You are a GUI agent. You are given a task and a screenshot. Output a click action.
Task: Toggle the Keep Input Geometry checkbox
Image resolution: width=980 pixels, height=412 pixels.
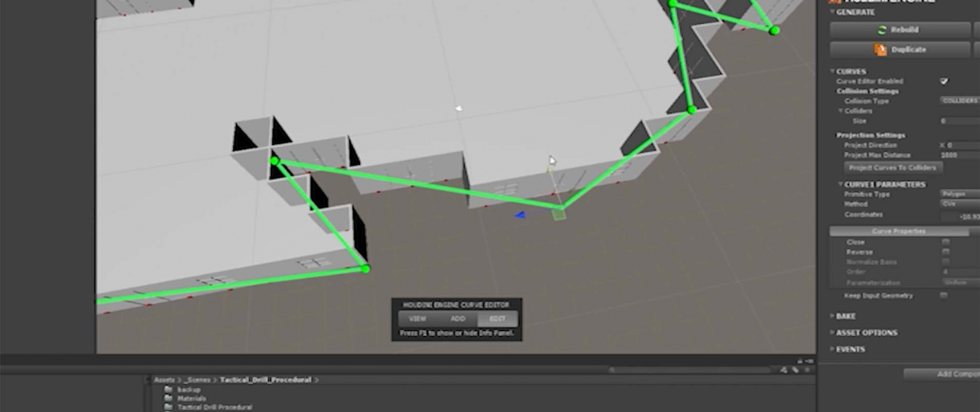pos(944,296)
